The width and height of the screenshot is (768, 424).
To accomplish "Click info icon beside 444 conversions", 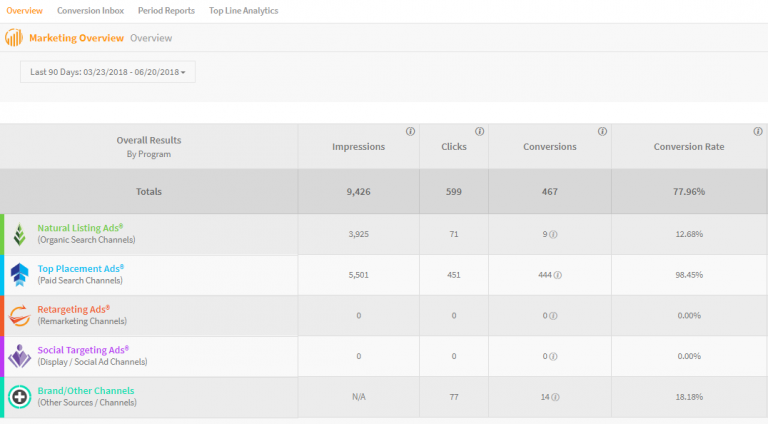I will click(x=558, y=275).
